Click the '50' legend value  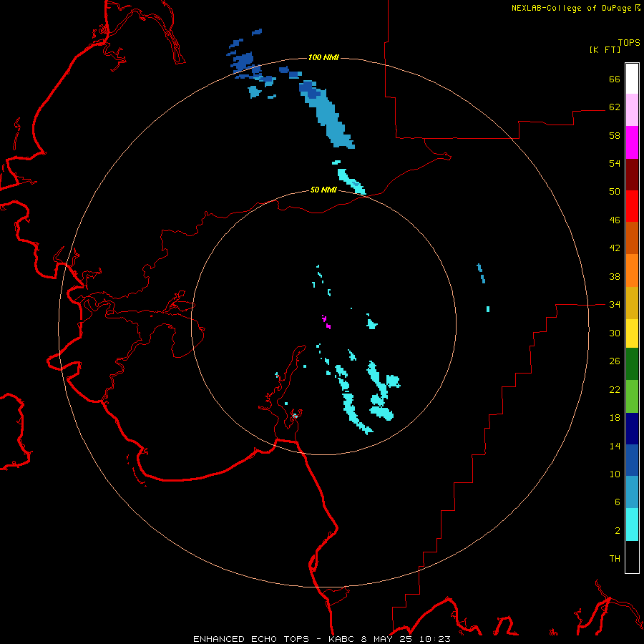(615, 191)
